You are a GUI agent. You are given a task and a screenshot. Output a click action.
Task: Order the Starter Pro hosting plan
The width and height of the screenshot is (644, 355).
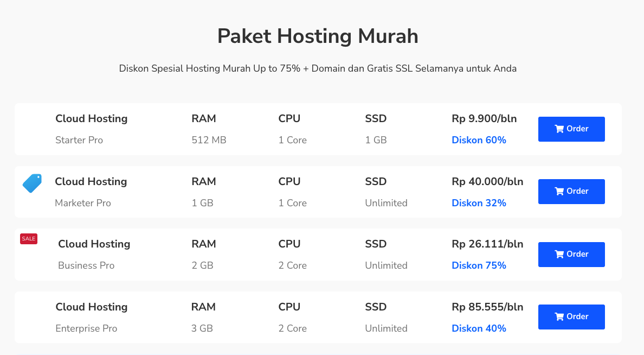(571, 129)
